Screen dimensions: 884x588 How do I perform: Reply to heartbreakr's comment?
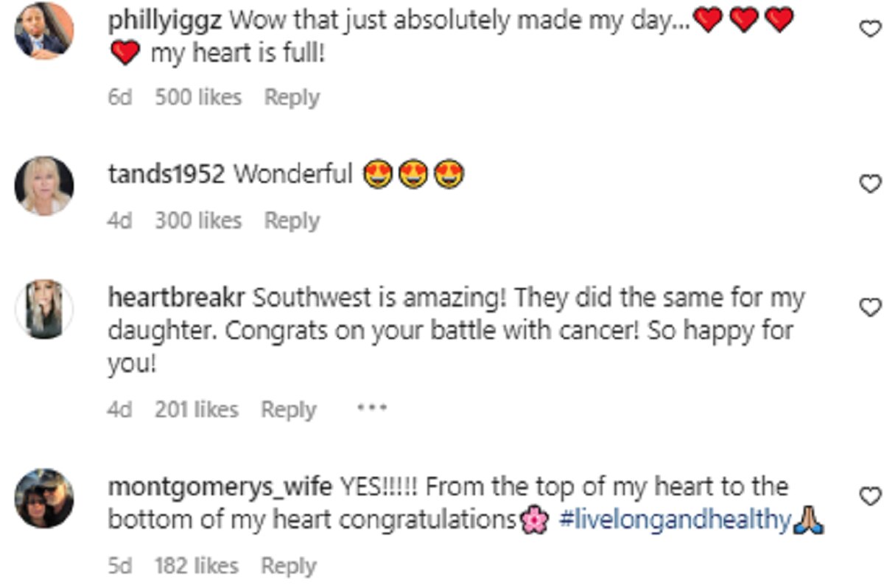289,409
